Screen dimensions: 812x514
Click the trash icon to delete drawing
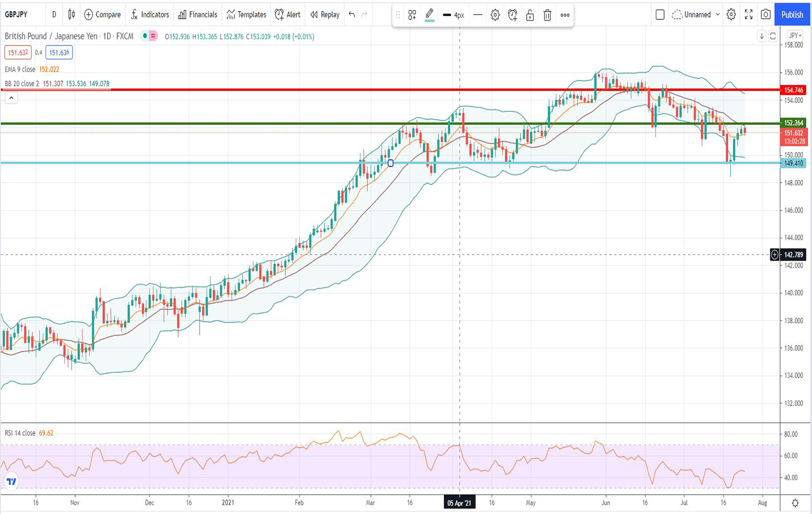click(547, 15)
